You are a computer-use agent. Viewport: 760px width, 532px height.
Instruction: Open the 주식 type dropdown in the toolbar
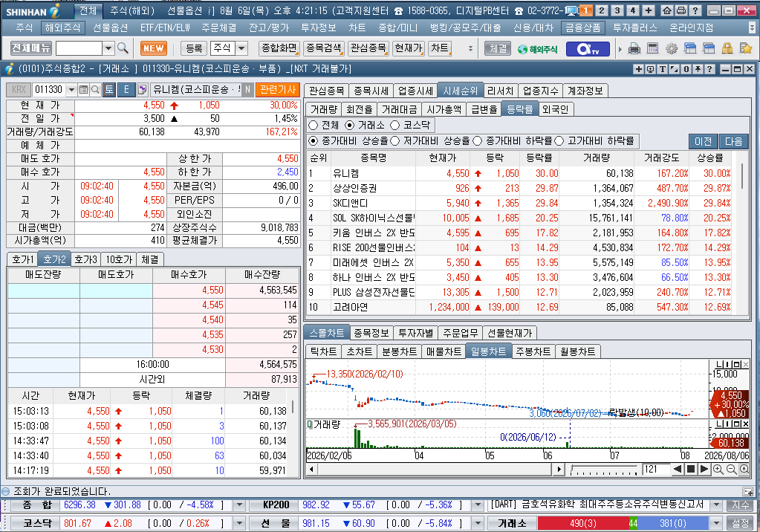(x=241, y=48)
